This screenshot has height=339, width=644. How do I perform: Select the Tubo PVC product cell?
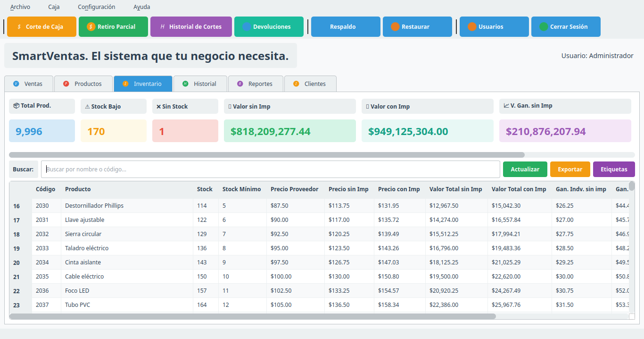[127, 305]
